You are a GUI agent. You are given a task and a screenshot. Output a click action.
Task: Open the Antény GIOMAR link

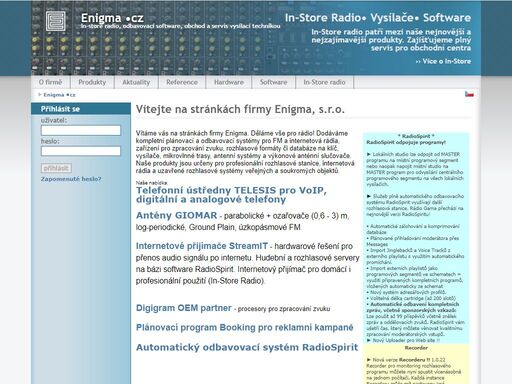(176, 215)
